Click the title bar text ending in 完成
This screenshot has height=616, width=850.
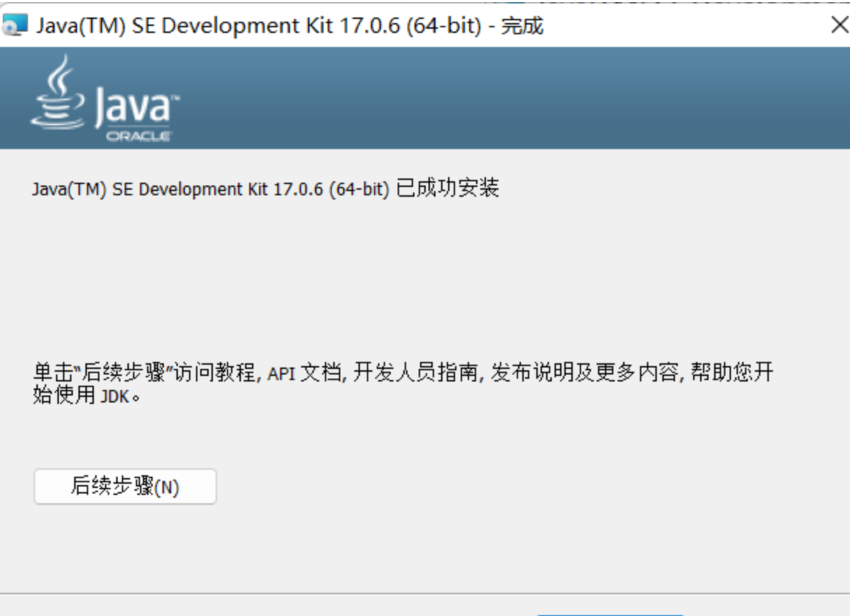289,26
